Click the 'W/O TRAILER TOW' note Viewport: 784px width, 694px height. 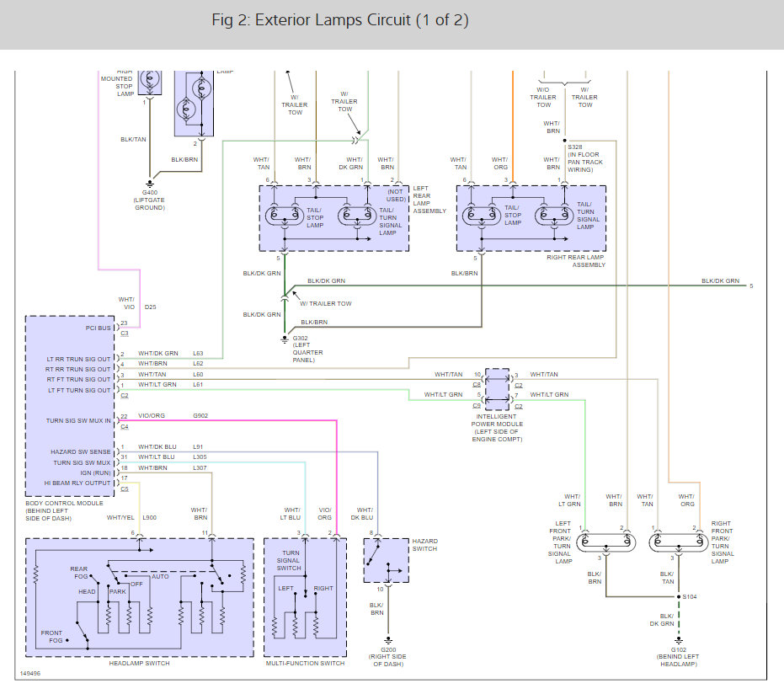[x=543, y=97]
